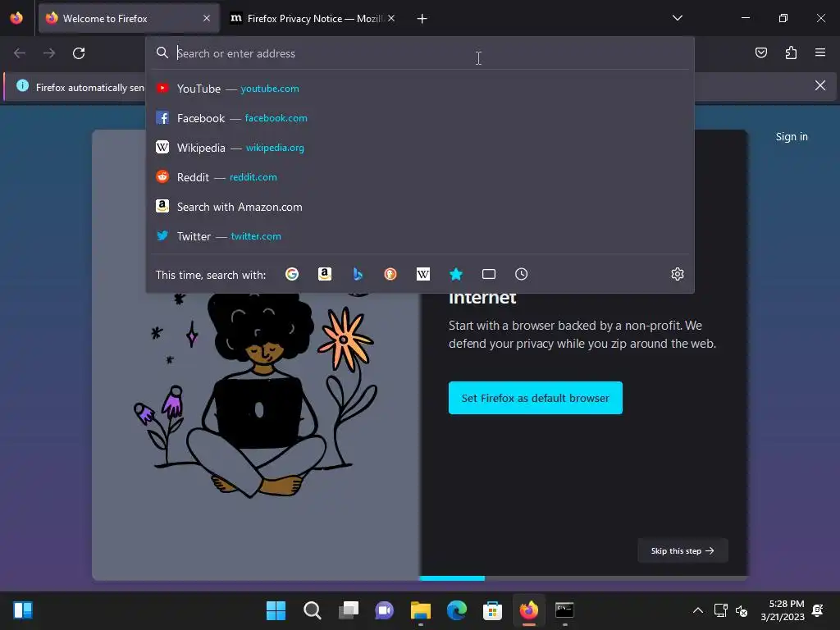Click the magnifier icon in the address bar
840x630 pixels.
click(162, 52)
